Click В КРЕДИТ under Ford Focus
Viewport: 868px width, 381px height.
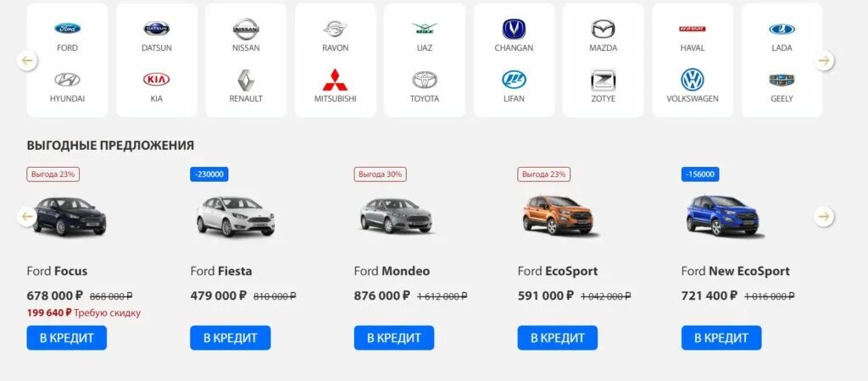tap(66, 338)
